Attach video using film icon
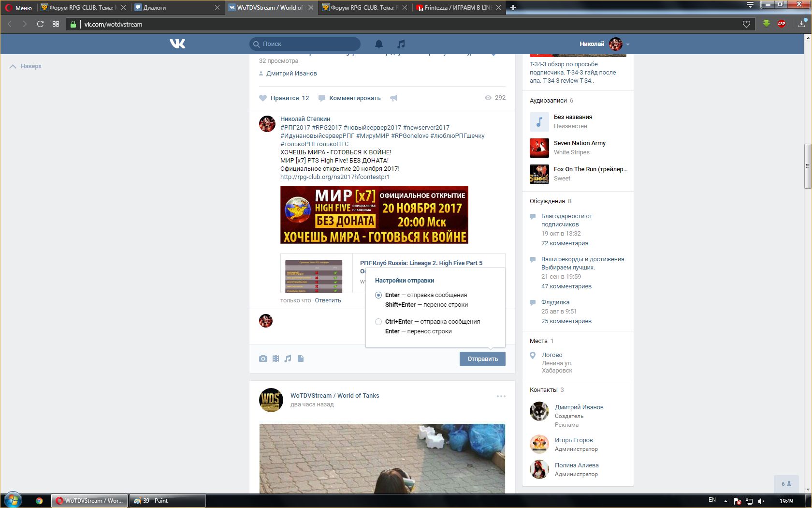The width and height of the screenshot is (812, 508). coord(275,359)
